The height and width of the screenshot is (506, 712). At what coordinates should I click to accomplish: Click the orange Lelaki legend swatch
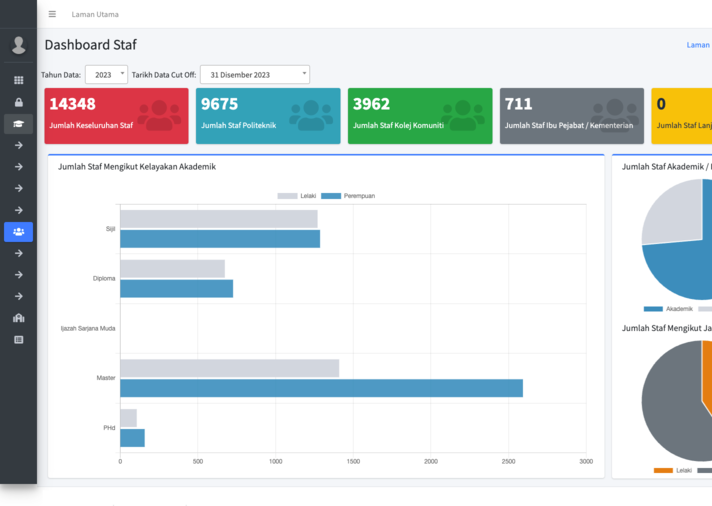(663, 470)
